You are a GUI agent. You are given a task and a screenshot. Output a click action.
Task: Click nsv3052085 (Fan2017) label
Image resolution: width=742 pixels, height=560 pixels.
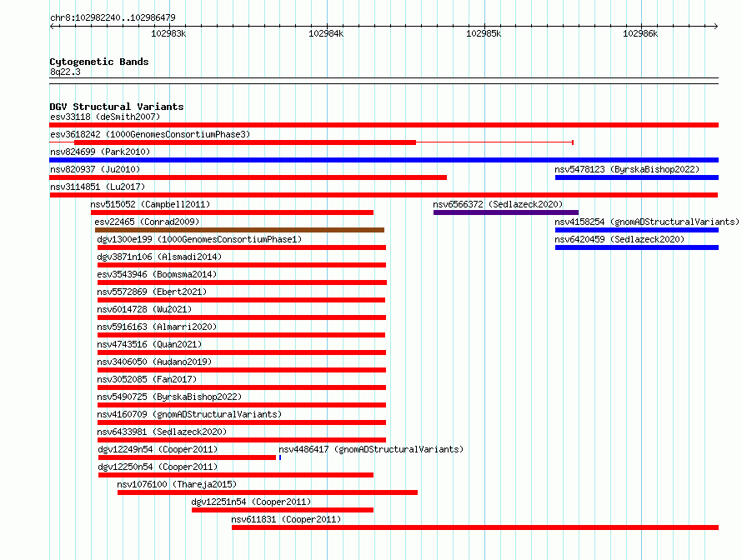tap(147, 379)
